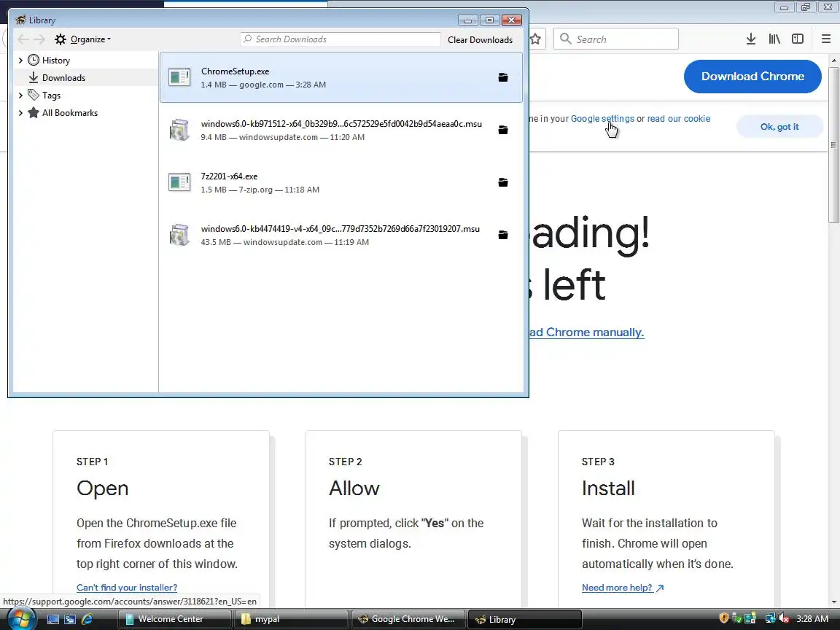Open containing folder for ChromeSetup.exe
Screen dimensions: 840x630
502,78
